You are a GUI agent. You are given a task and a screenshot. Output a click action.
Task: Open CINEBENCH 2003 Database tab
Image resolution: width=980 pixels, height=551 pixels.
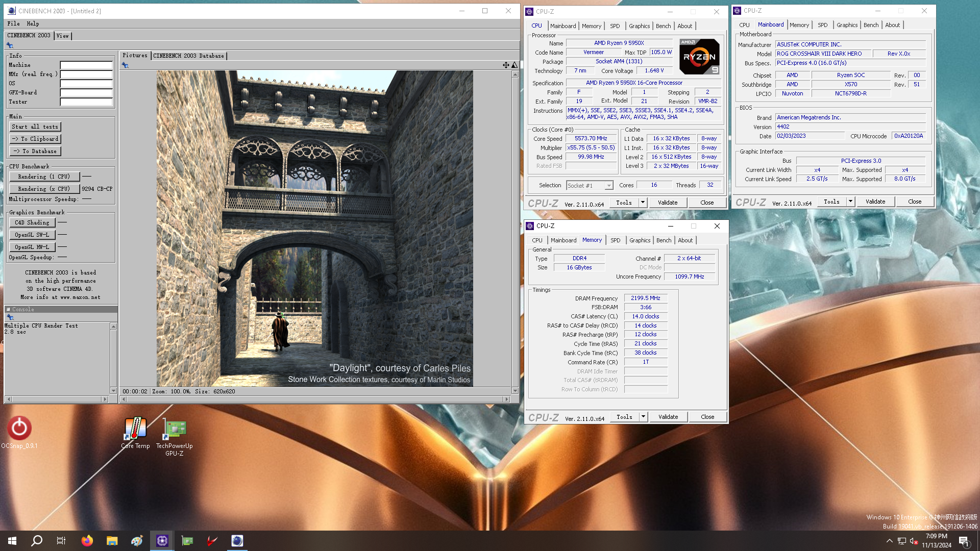pyautogui.click(x=189, y=56)
